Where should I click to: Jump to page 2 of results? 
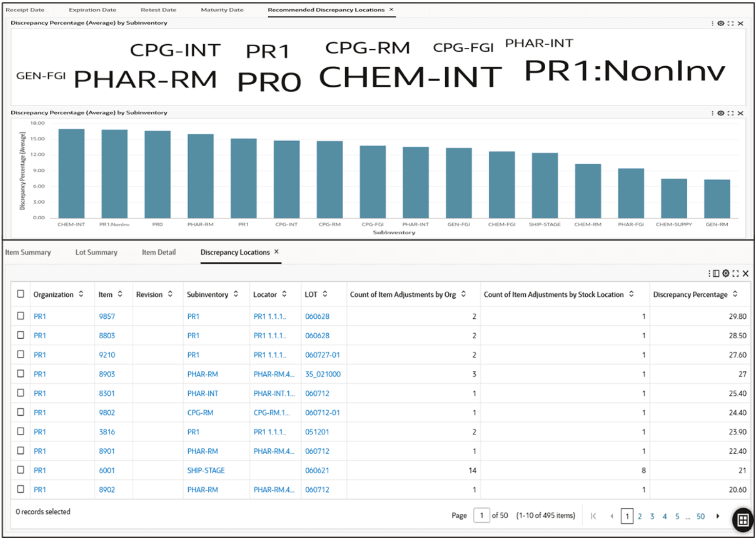click(640, 516)
